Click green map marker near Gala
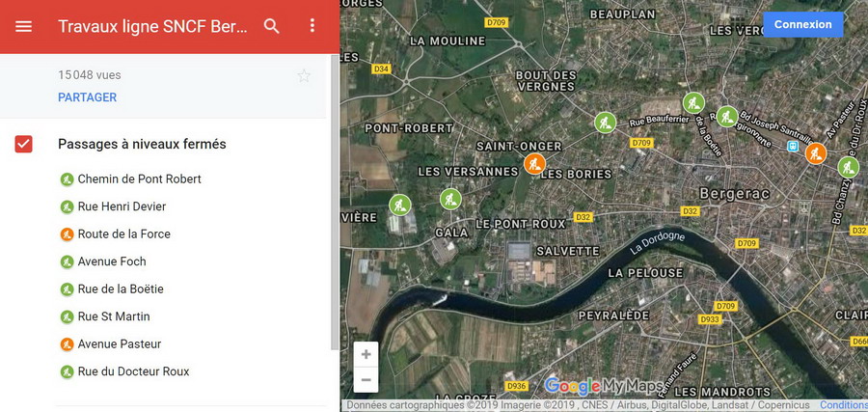 450,199
